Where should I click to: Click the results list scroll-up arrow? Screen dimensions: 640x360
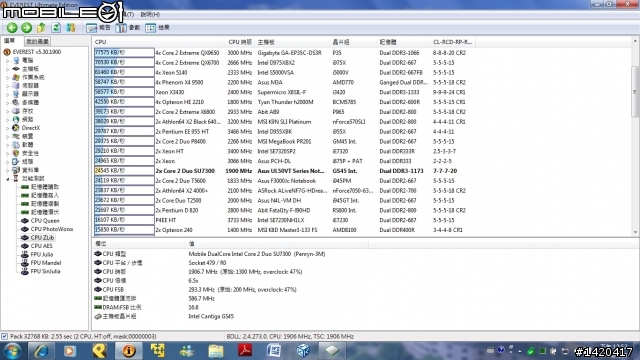[635, 41]
